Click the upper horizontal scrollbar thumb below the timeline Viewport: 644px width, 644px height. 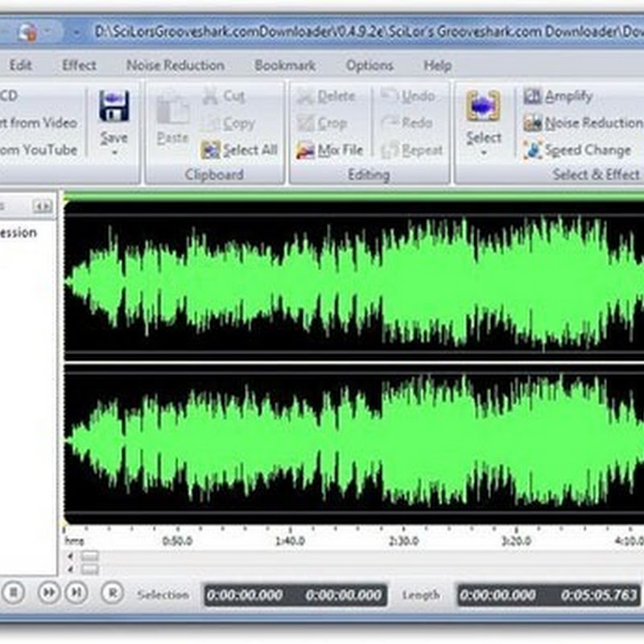coord(89,555)
